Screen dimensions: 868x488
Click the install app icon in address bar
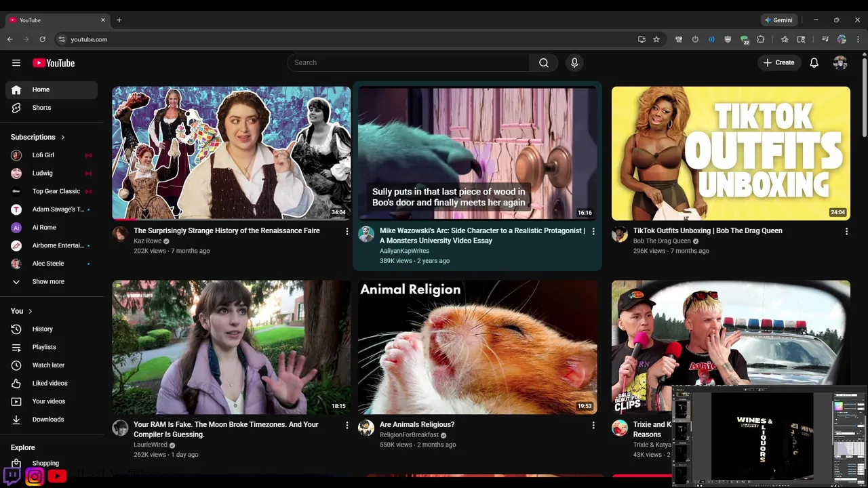click(642, 39)
